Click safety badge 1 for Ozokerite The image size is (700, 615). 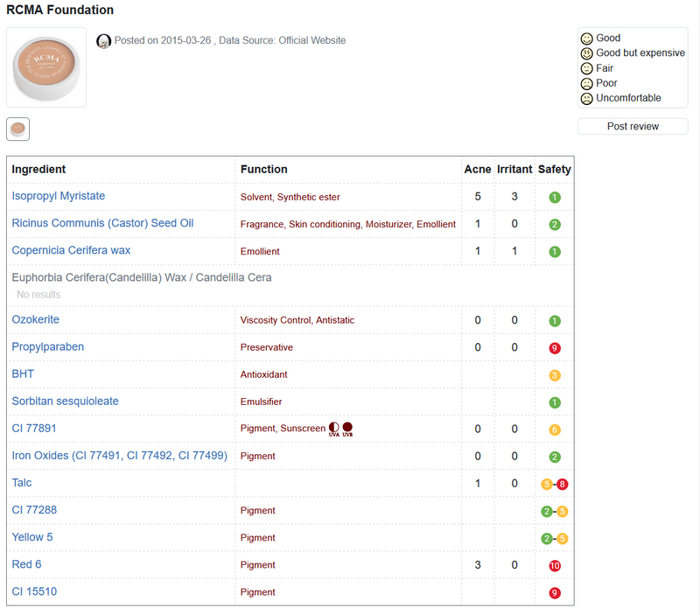pos(555,321)
